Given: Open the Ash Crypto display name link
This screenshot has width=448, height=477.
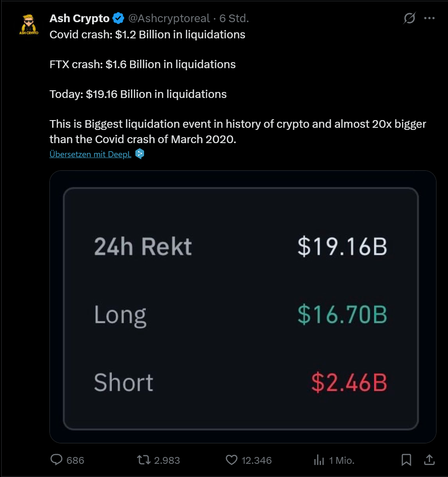Looking at the screenshot, I should tap(80, 18).
